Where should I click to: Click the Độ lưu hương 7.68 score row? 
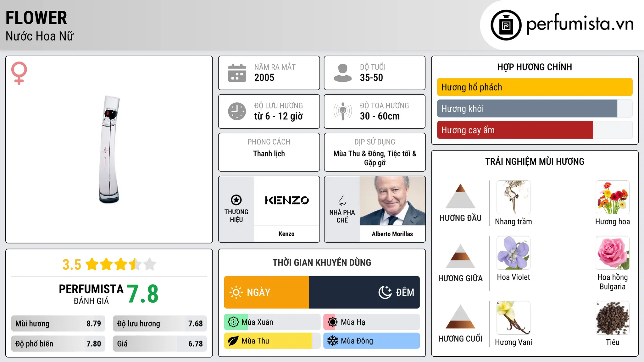[x=160, y=324]
